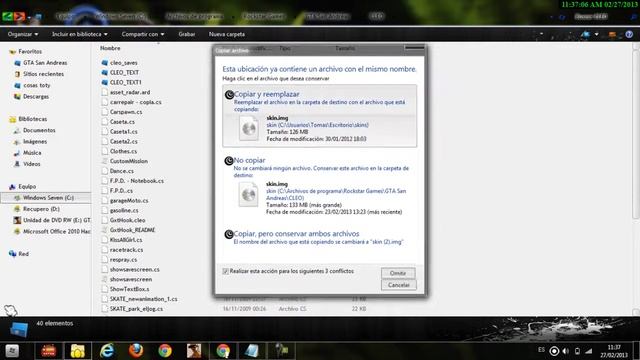Choose Copiar, pero conservar ambos archivos
This screenshot has height=360, width=640.
coord(320,238)
